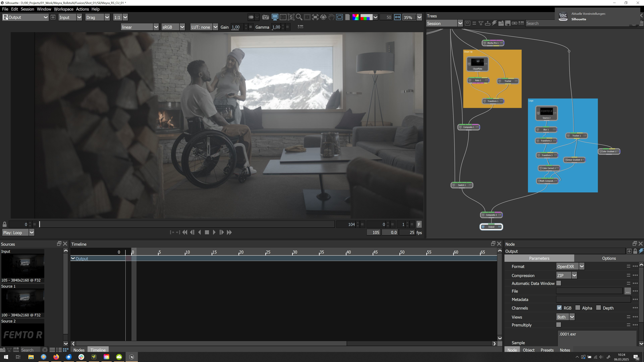Image resolution: width=644 pixels, height=362 pixels.
Task: Click the fit-width double arrow icon
Action: [x=397, y=17]
